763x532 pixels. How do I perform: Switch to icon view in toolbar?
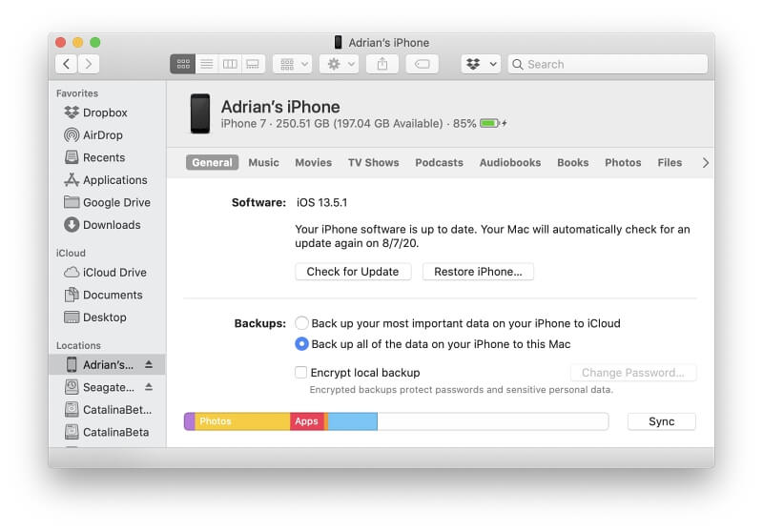(182, 64)
